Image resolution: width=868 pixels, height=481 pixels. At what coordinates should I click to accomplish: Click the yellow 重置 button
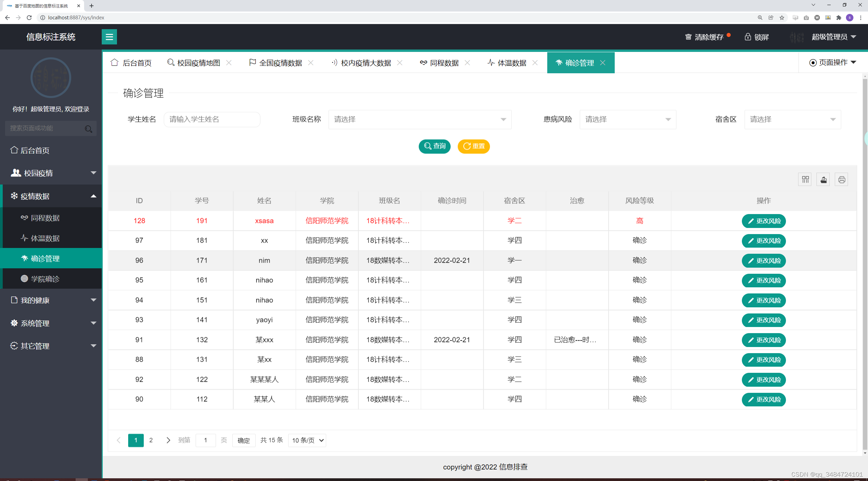[473, 146]
